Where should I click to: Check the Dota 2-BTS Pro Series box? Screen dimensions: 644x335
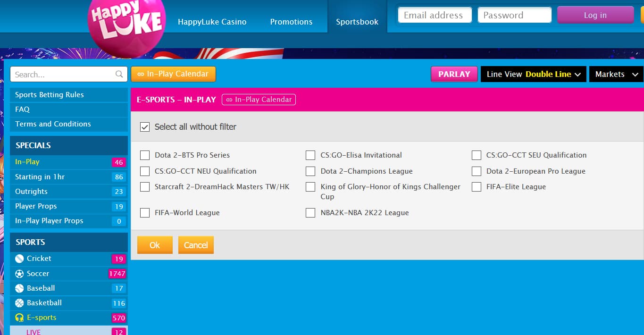click(x=145, y=155)
